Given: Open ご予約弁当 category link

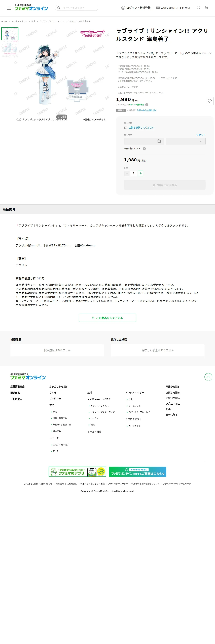Looking at the screenshot, I should point(55,399).
